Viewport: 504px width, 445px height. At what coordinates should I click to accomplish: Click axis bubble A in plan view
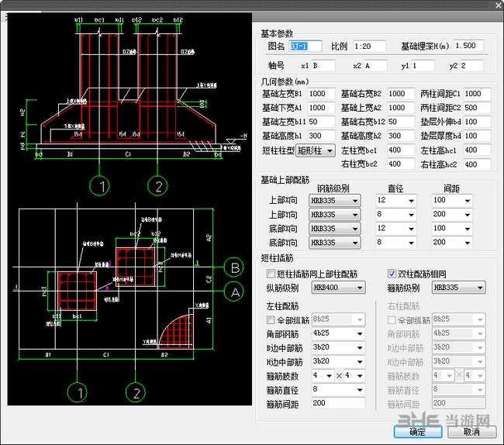pyautogui.click(x=233, y=291)
